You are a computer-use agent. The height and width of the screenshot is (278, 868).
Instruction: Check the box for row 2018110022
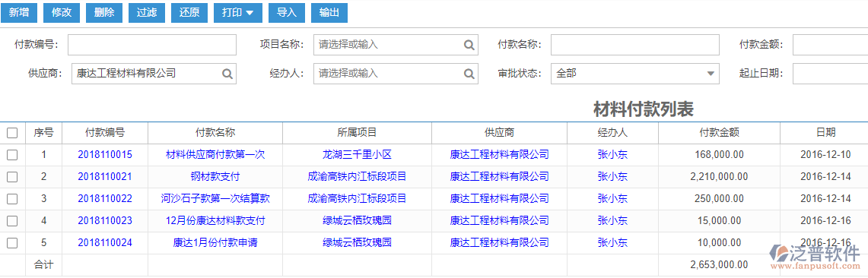(x=12, y=199)
